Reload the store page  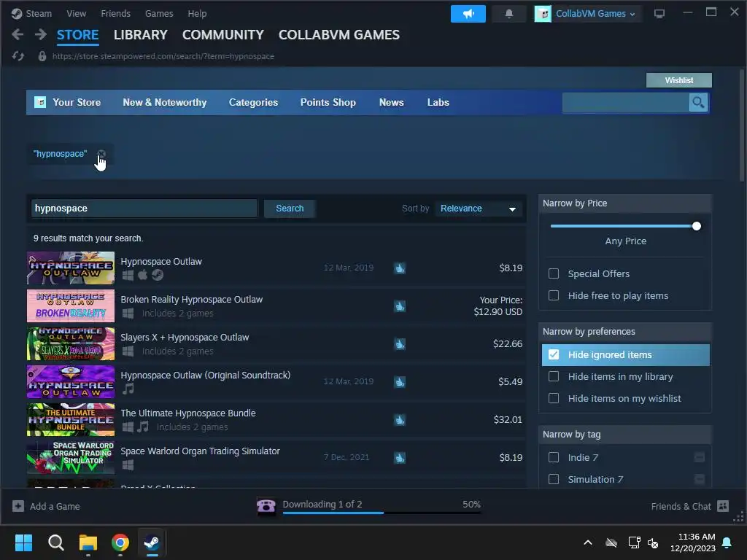pos(18,56)
